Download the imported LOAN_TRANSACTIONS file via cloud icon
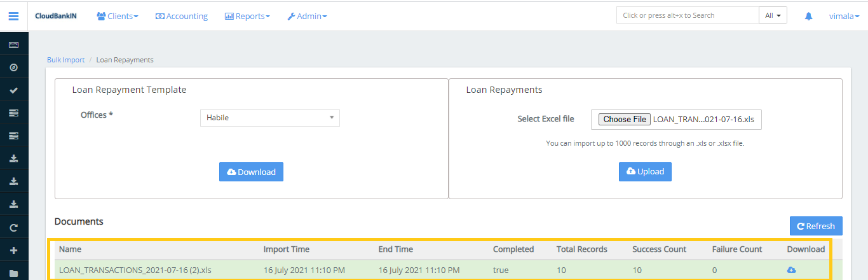The width and height of the screenshot is (868, 280). pyautogui.click(x=791, y=270)
